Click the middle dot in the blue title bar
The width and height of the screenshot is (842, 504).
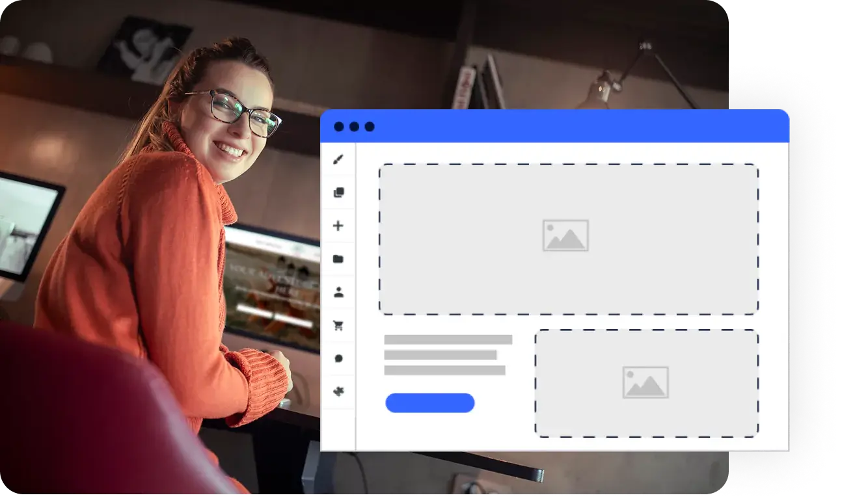(354, 127)
